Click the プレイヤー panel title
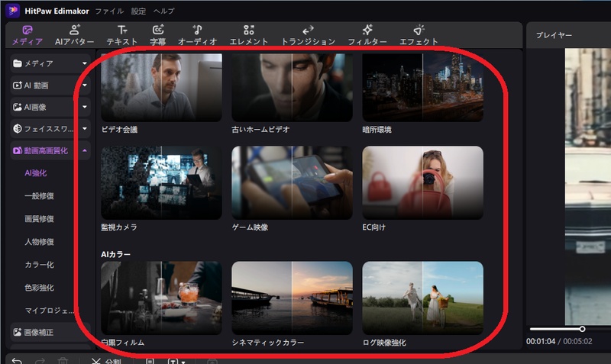 [554, 35]
